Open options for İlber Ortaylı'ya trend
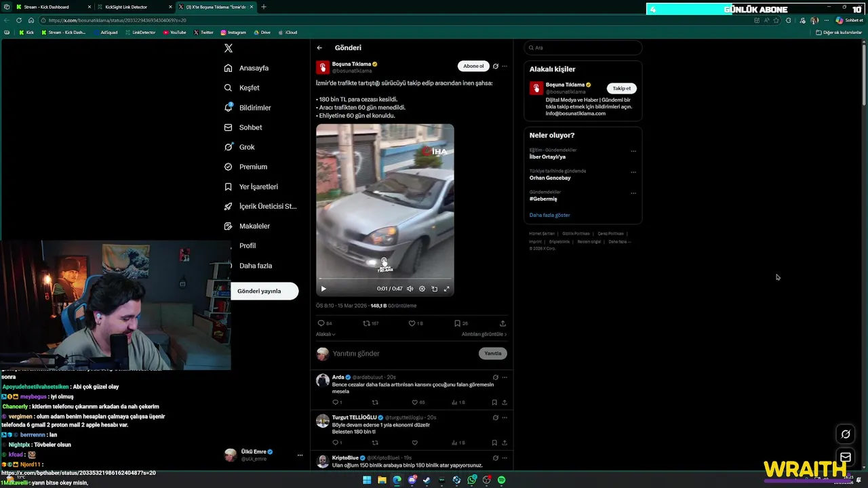This screenshot has width=868, height=488. tap(633, 151)
